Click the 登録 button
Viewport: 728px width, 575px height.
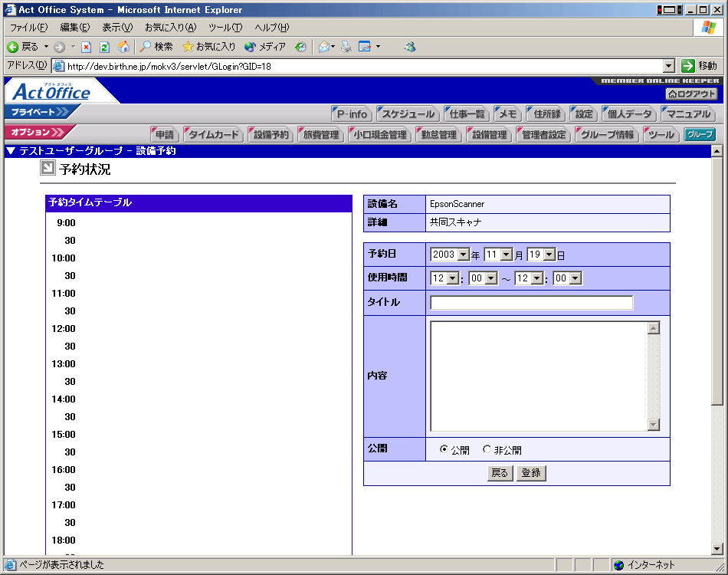pos(531,473)
